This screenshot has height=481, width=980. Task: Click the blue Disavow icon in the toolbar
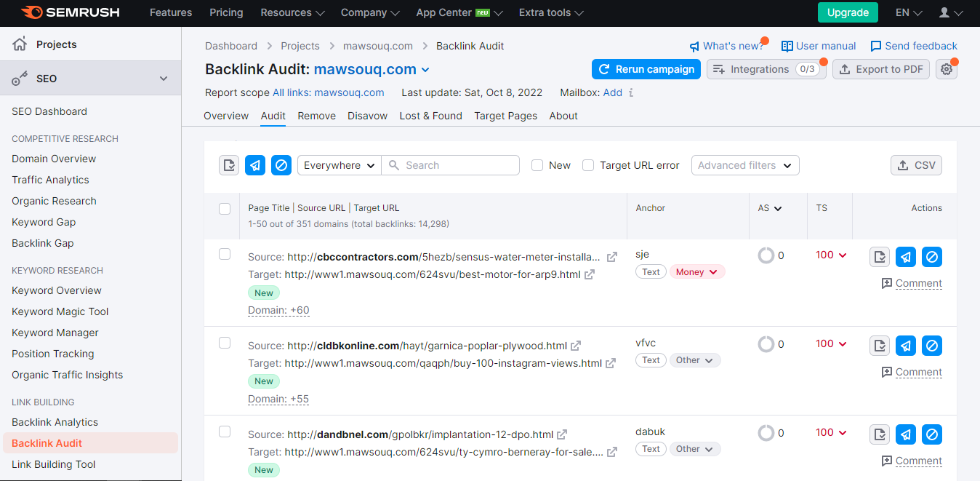pyautogui.click(x=281, y=165)
